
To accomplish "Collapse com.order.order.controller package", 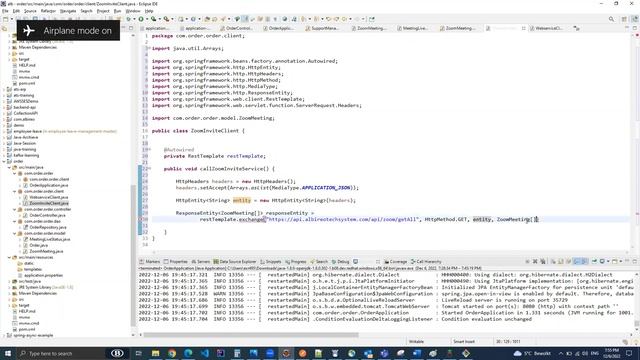I will coord(15,209).
